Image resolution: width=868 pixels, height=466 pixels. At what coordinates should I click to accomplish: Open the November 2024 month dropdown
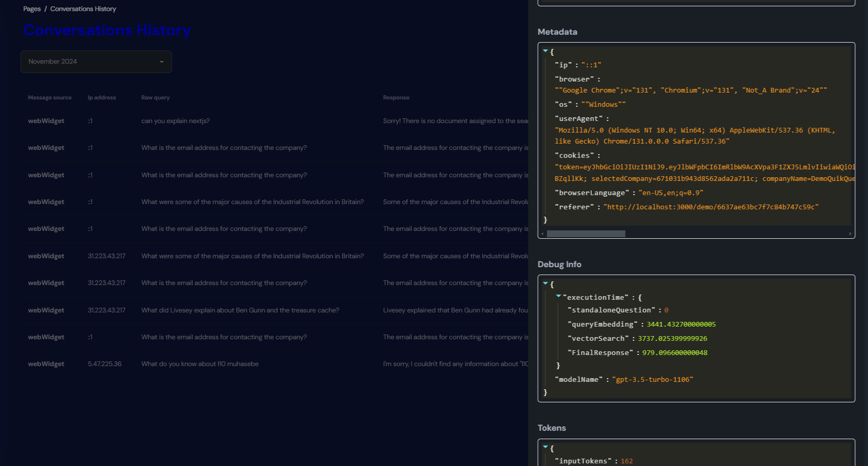point(96,62)
